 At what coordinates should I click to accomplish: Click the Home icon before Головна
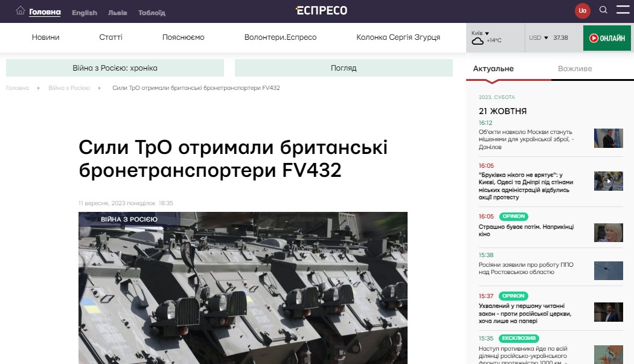[x=19, y=10]
